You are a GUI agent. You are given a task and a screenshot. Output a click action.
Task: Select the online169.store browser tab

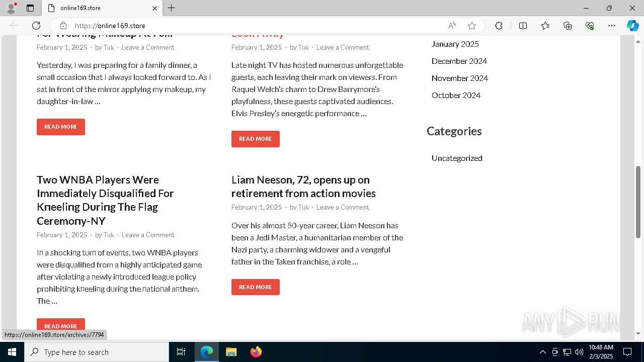pos(102,8)
